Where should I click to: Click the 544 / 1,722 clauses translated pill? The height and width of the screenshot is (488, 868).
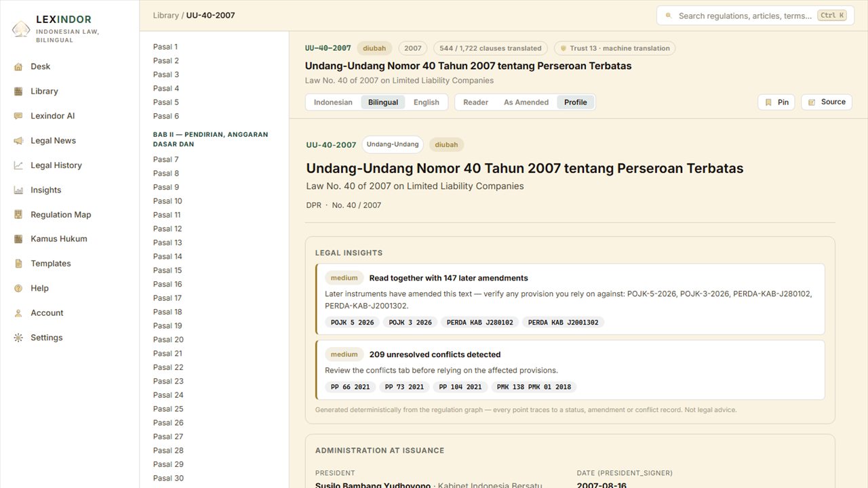click(x=490, y=48)
